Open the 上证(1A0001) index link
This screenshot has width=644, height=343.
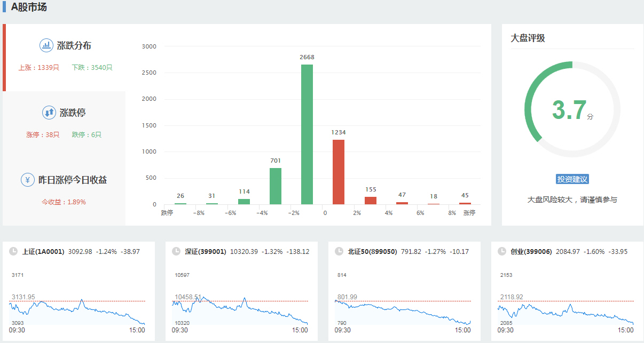coord(43,251)
